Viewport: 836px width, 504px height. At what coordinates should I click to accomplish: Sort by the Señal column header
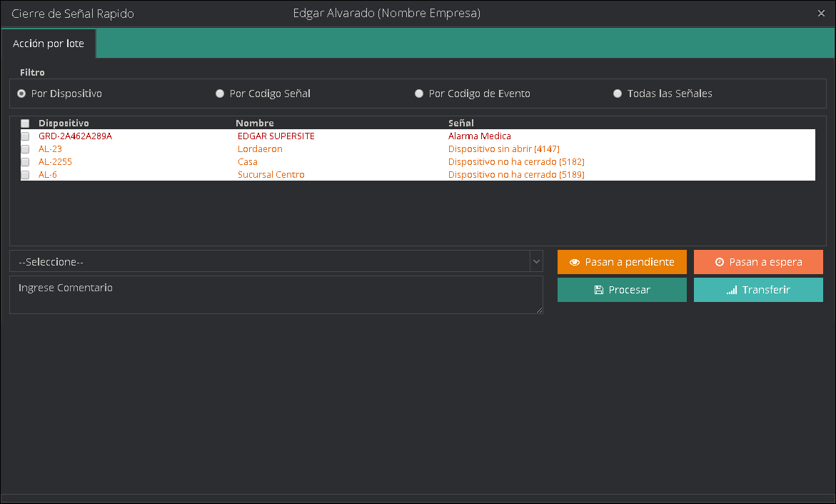(x=461, y=123)
